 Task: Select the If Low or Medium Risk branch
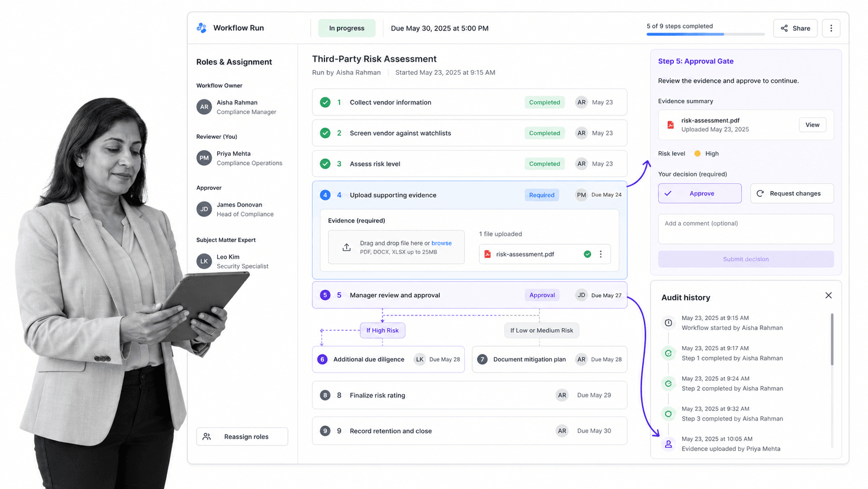[541, 331]
